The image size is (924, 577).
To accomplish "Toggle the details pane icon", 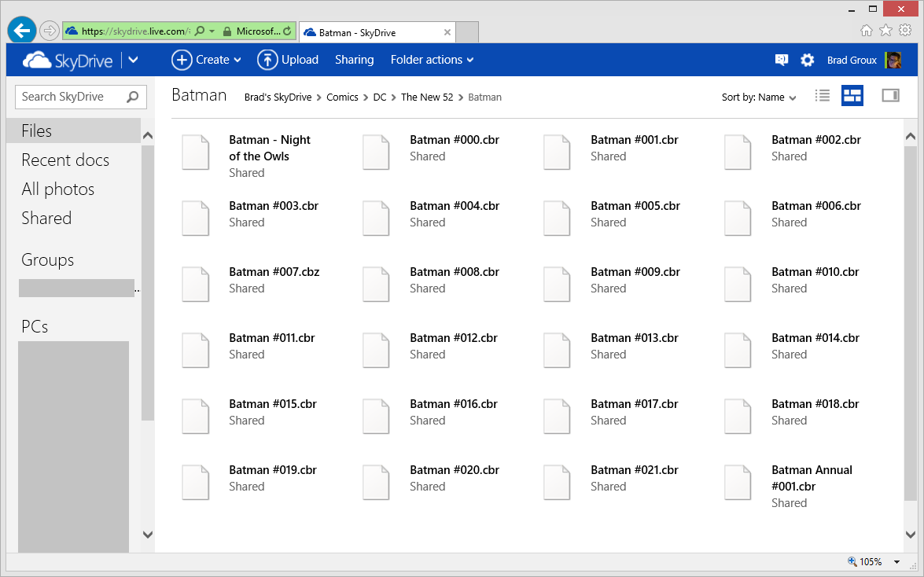I will (890, 95).
